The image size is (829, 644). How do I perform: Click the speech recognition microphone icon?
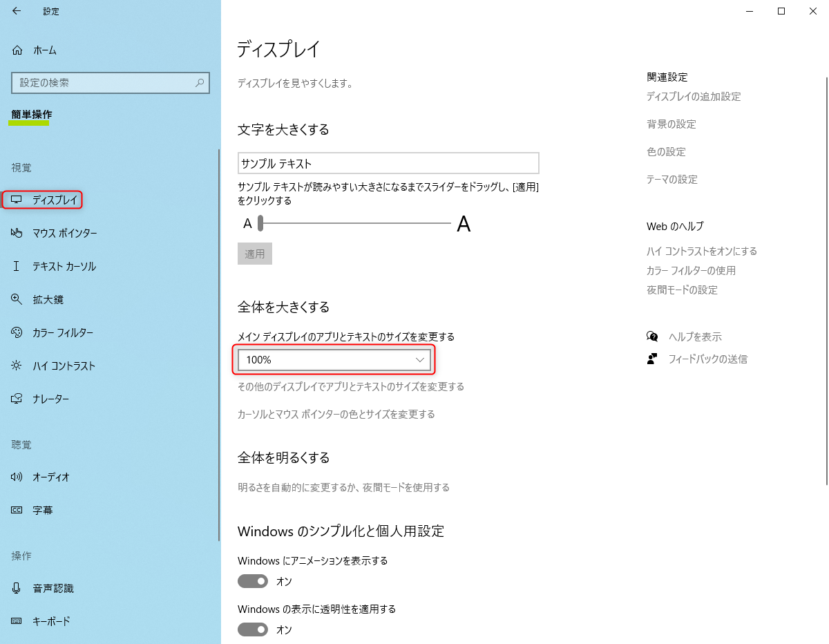(x=17, y=588)
